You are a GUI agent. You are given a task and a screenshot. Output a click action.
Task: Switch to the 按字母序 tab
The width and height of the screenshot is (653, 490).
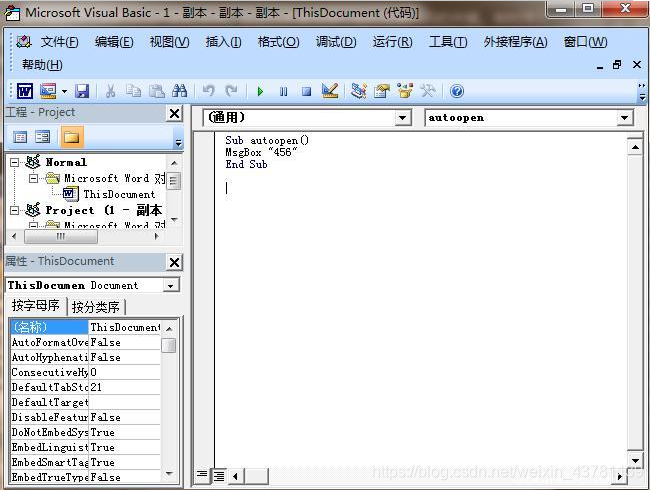pos(36,306)
